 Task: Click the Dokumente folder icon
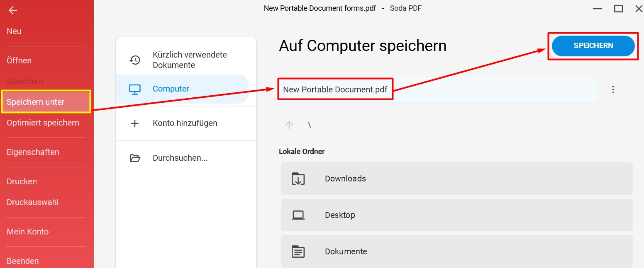298,251
